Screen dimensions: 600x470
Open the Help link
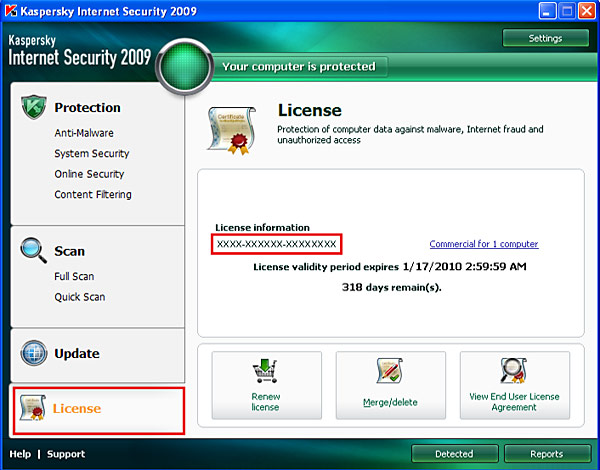click(20, 454)
